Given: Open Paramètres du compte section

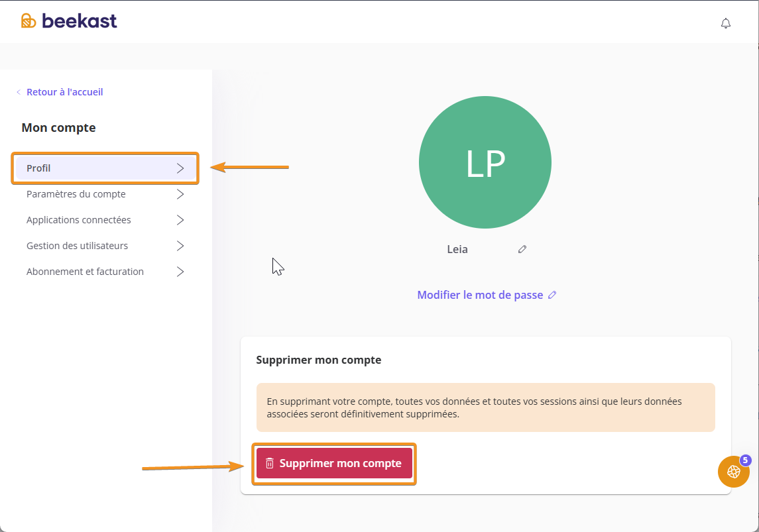Looking at the screenshot, I should (76, 194).
